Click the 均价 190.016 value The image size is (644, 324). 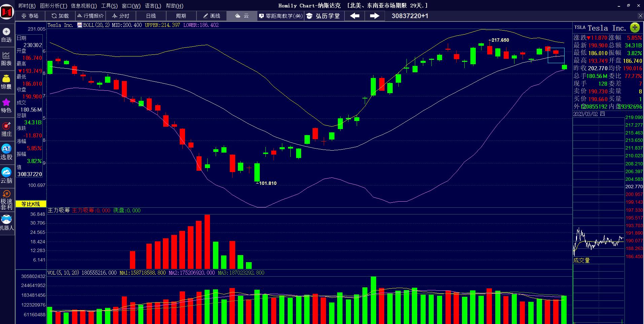pyautogui.click(x=632, y=68)
